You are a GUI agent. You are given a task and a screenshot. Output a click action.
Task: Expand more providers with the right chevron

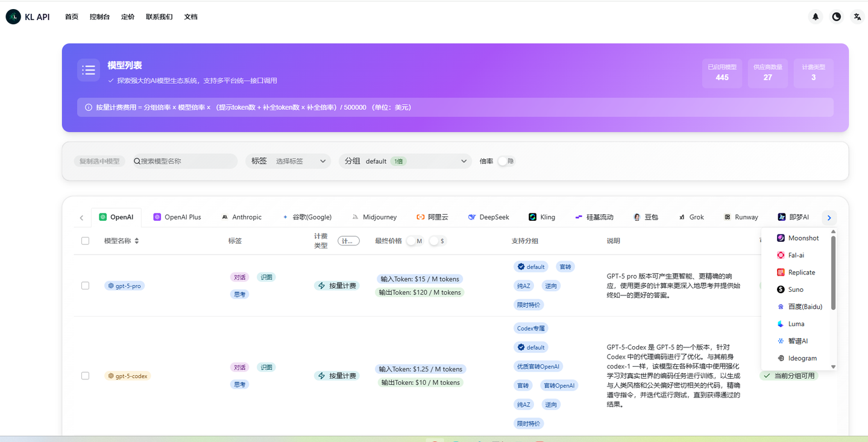829,217
